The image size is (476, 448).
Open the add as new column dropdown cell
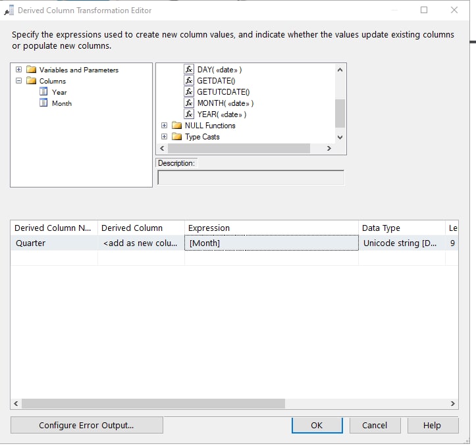[x=141, y=243]
